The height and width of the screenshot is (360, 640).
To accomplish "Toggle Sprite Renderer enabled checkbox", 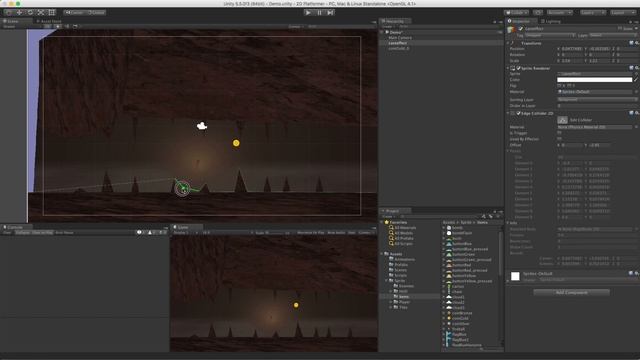I will click(519, 68).
